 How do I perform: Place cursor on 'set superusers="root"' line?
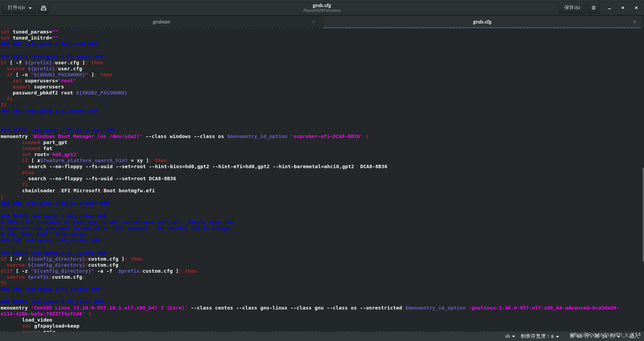pos(44,81)
